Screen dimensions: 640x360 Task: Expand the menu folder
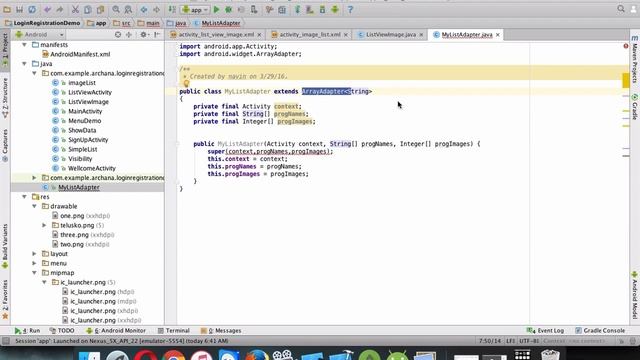click(x=34, y=263)
